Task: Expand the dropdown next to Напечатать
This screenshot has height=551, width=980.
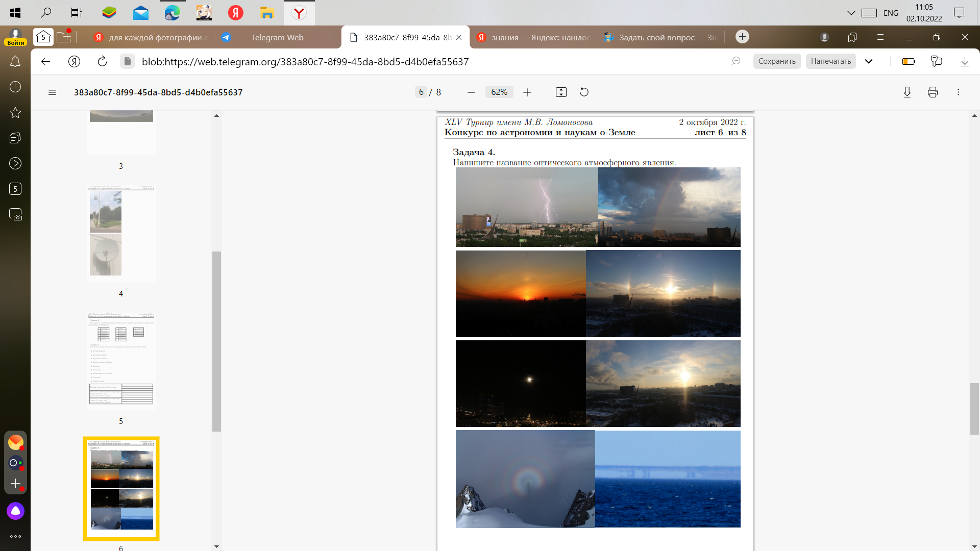Action: pos(869,61)
